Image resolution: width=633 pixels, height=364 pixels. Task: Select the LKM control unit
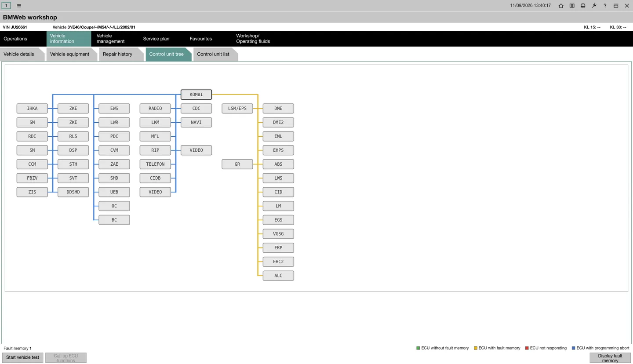[x=155, y=122]
